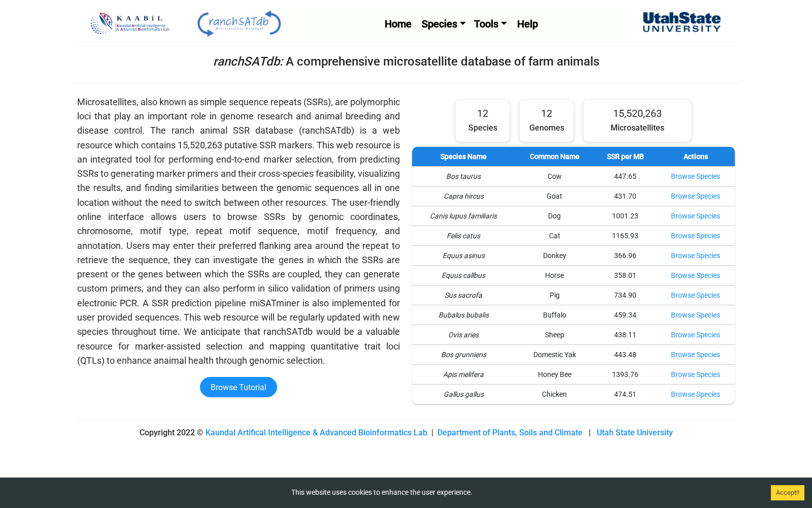Click the Ovis aries species name cell
Image resolution: width=812 pixels, height=508 pixels.
coord(463,335)
